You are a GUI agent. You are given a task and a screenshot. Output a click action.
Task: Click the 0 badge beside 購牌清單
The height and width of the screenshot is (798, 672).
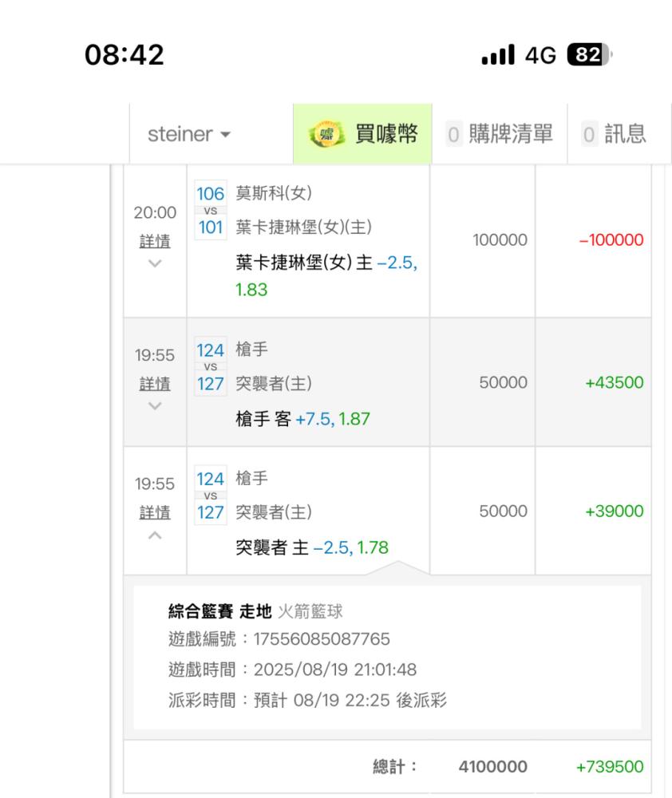point(453,135)
